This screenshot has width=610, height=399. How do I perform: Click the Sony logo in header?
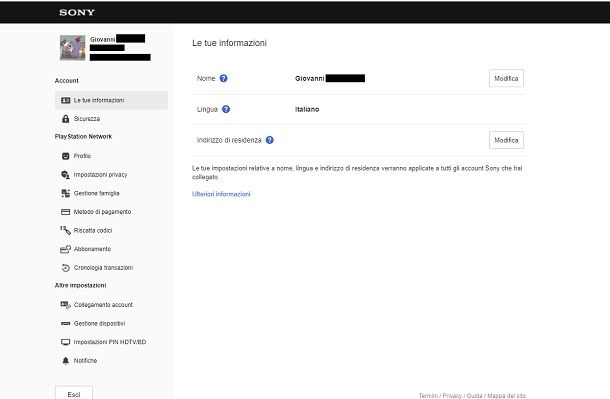coord(77,12)
